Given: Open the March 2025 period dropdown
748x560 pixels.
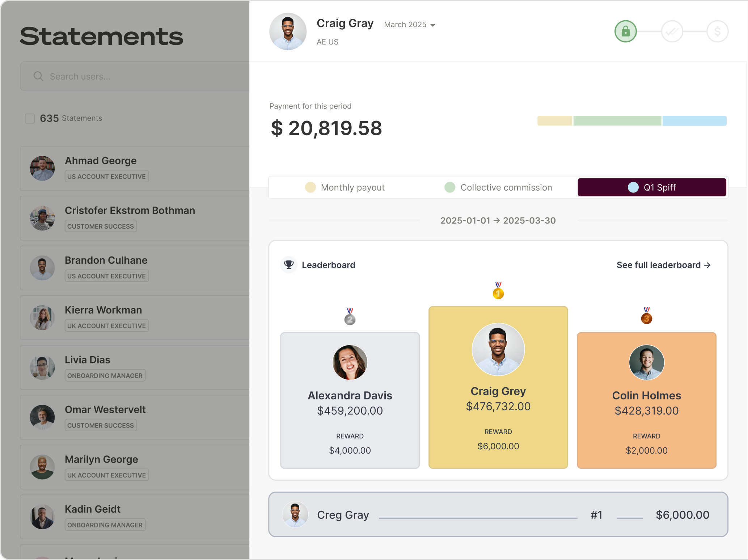Looking at the screenshot, I should pyautogui.click(x=410, y=25).
